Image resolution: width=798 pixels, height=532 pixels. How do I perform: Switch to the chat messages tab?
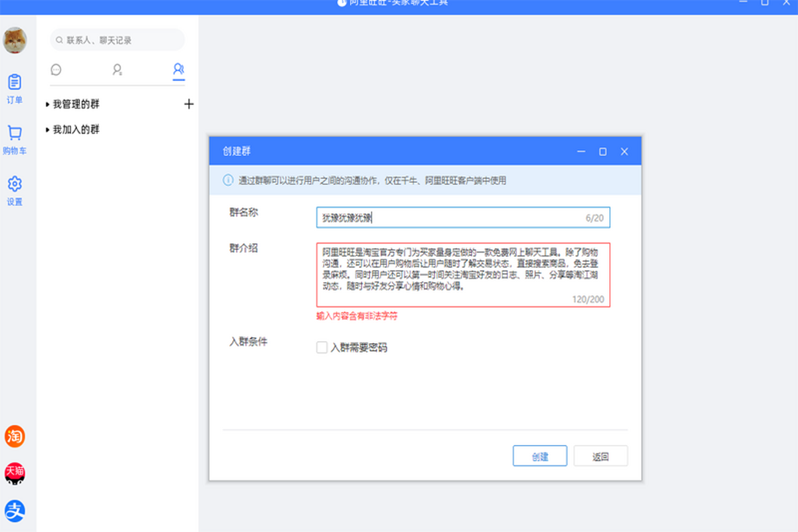click(56, 69)
